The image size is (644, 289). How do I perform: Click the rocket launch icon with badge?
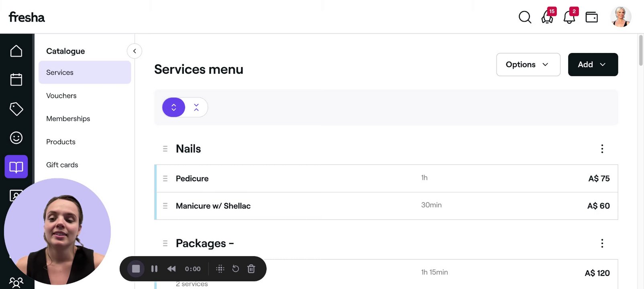(x=547, y=17)
